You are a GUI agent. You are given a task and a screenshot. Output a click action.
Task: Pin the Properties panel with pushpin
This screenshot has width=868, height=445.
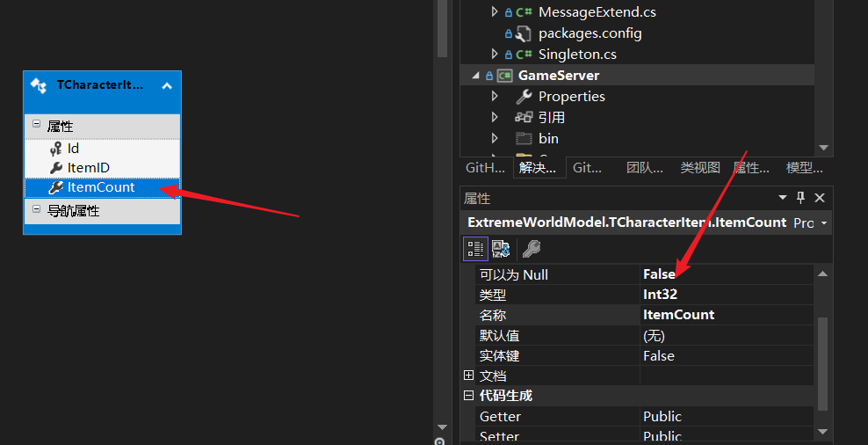point(800,198)
